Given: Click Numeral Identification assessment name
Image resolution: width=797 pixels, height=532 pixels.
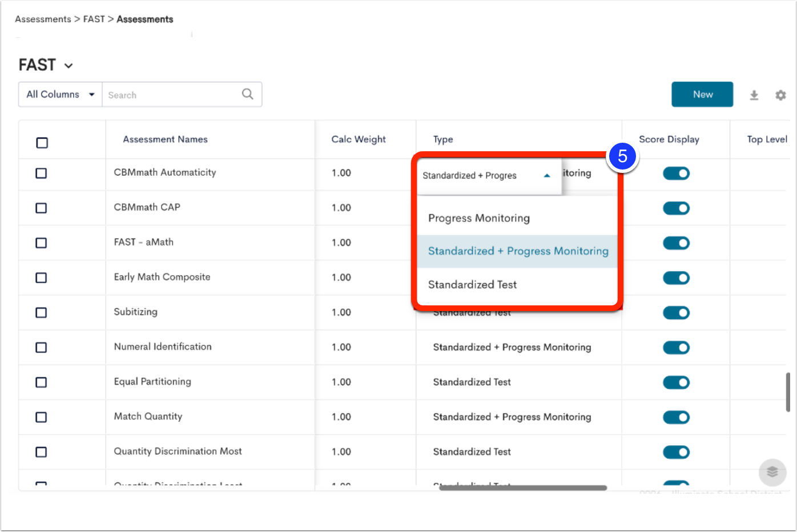Looking at the screenshot, I should (163, 346).
